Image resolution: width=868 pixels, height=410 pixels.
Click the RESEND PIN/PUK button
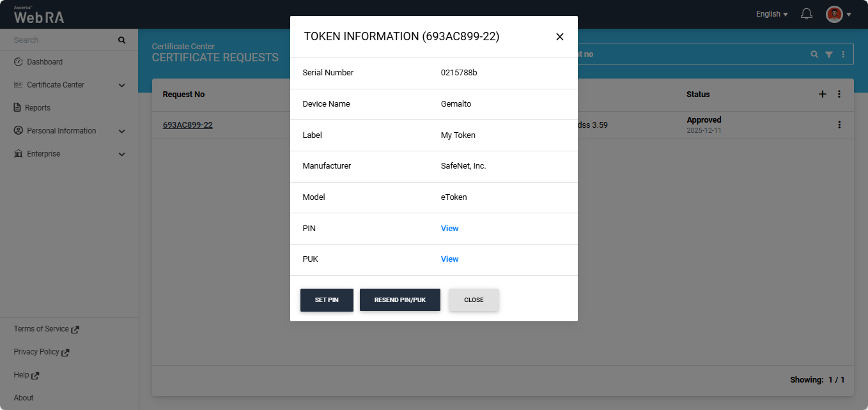(x=399, y=300)
